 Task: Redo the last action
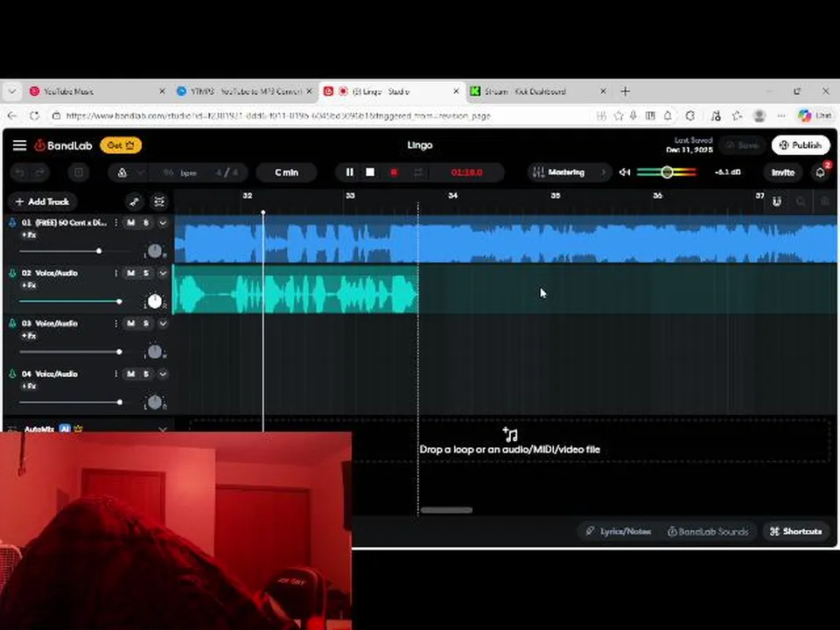click(x=40, y=172)
